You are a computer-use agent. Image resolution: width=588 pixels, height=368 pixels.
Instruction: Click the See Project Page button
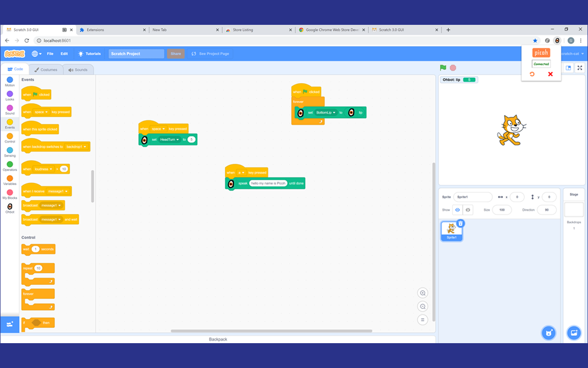coord(210,54)
